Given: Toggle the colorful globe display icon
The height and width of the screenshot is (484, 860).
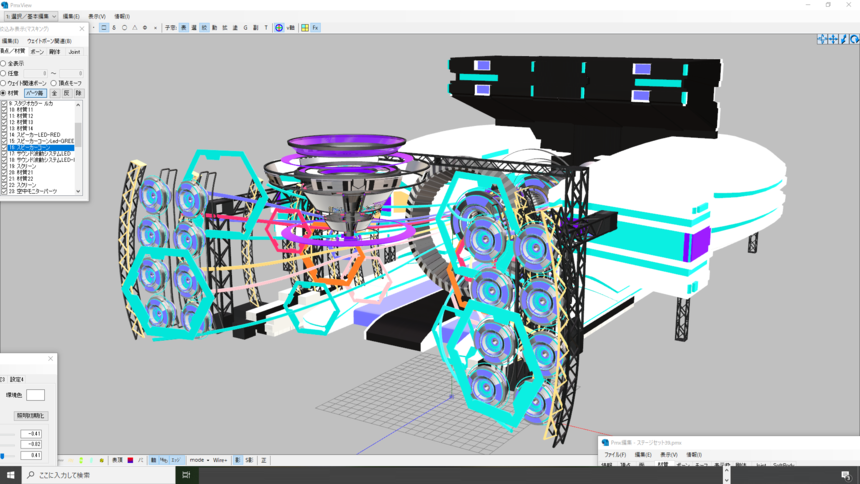Looking at the screenshot, I should click(279, 28).
